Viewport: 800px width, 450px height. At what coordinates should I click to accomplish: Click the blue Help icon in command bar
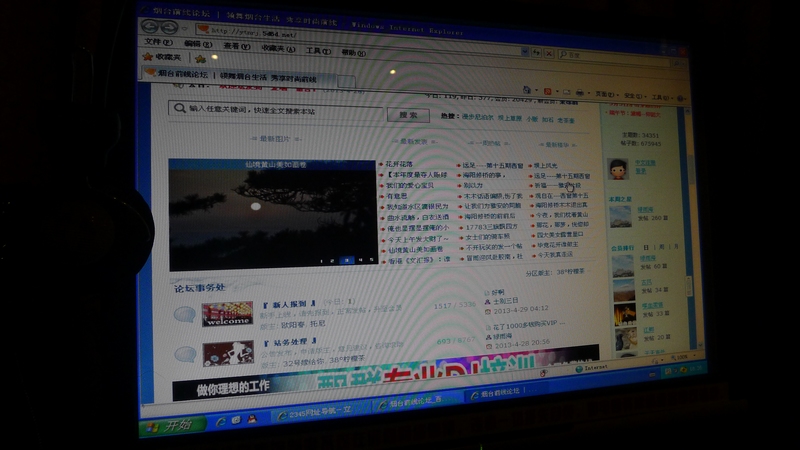[x=682, y=98]
